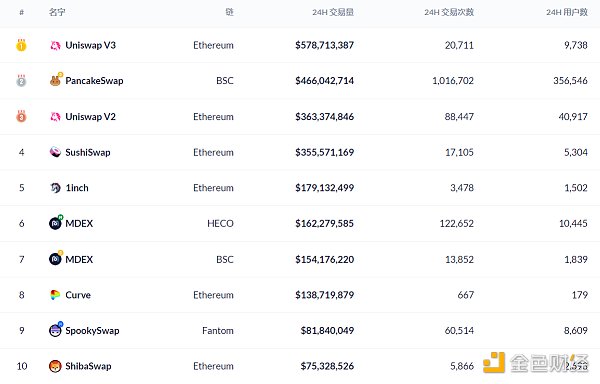Sort by the 24H 交易次数 column header
Screen dimensions: 600x384
[449, 12]
